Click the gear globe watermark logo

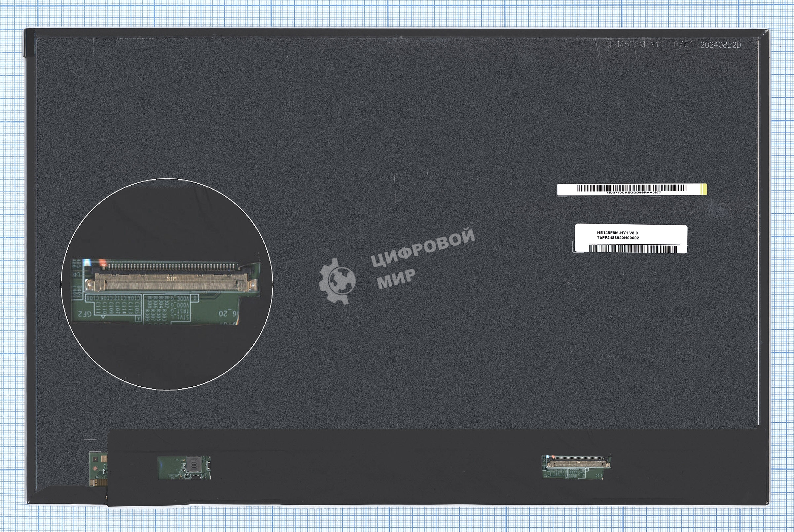click(337, 281)
